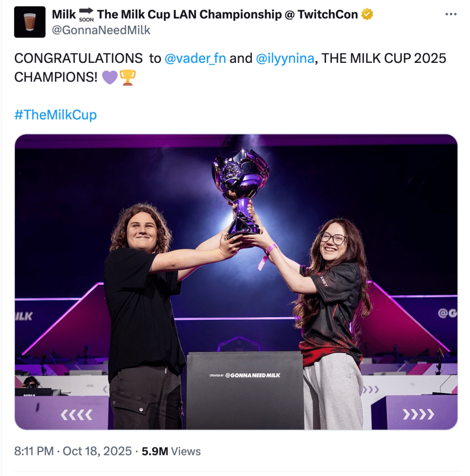Viewport: 470px width, 476px height.
Task: Open the @vader_fn mention
Action: (x=195, y=59)
